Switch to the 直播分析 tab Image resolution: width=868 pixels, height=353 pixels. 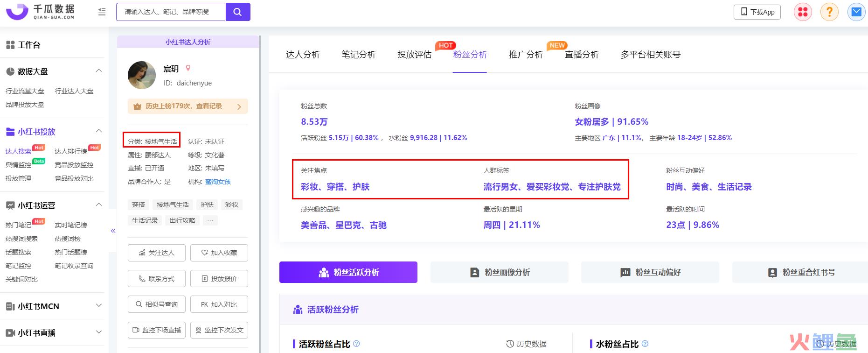click(582, 55)
